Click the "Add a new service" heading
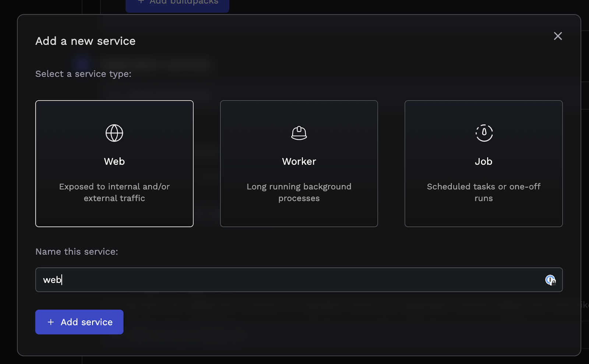589x364 pixels. [x=85, y=41]
